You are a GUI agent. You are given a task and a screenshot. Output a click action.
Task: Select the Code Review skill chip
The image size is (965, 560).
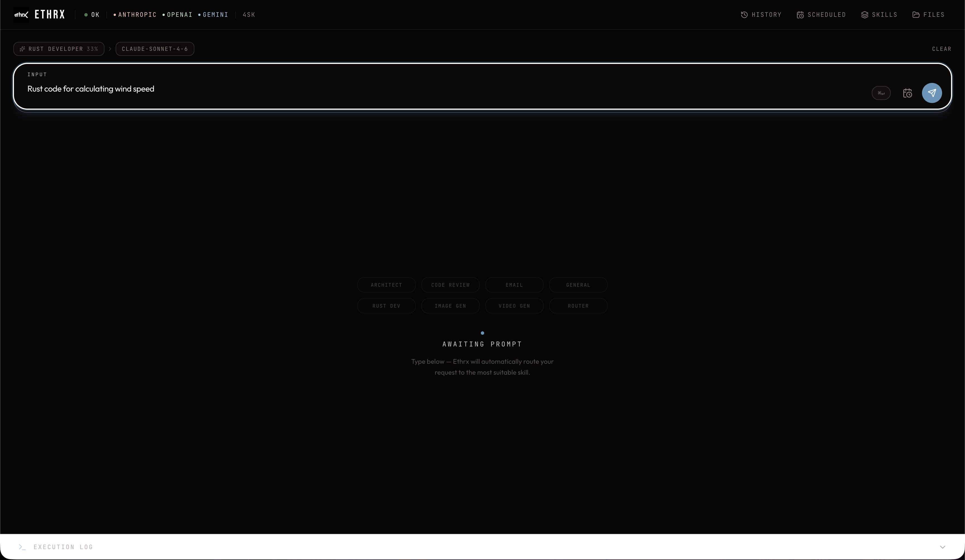point(450,285)
